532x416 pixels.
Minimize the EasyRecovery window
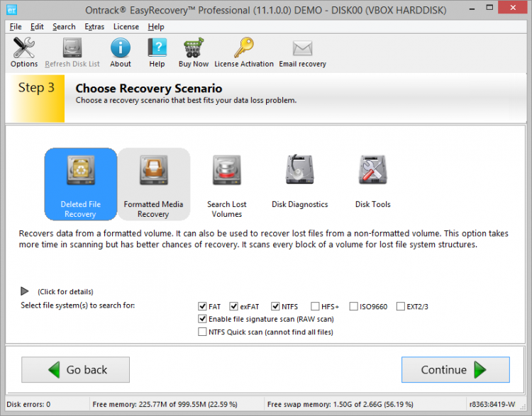click(472, 9)
